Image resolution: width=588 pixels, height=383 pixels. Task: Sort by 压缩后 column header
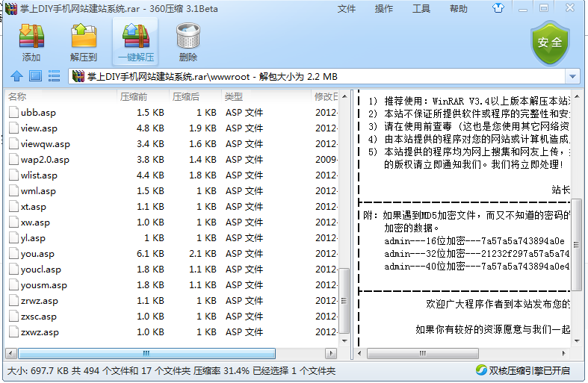coord(195,97)
